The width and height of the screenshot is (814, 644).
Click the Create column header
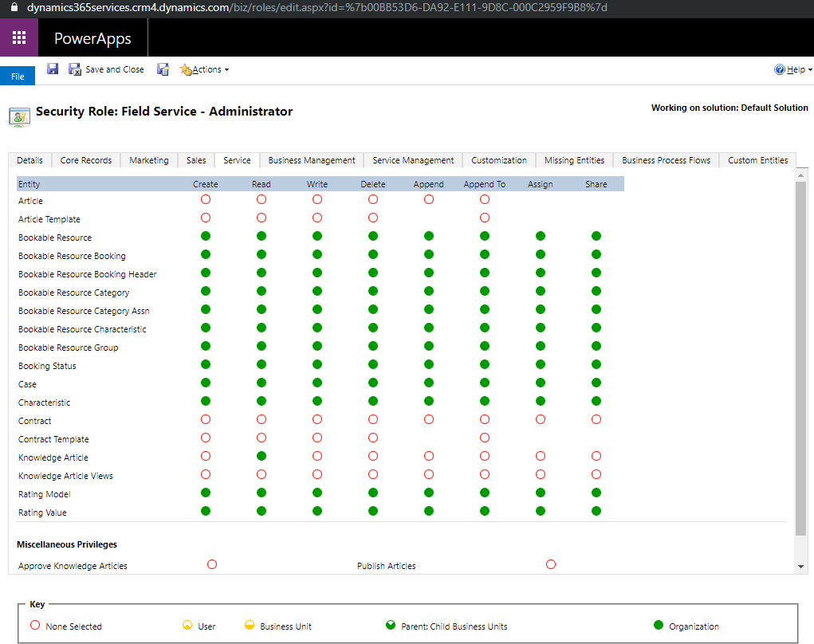(x=206, y=184)
